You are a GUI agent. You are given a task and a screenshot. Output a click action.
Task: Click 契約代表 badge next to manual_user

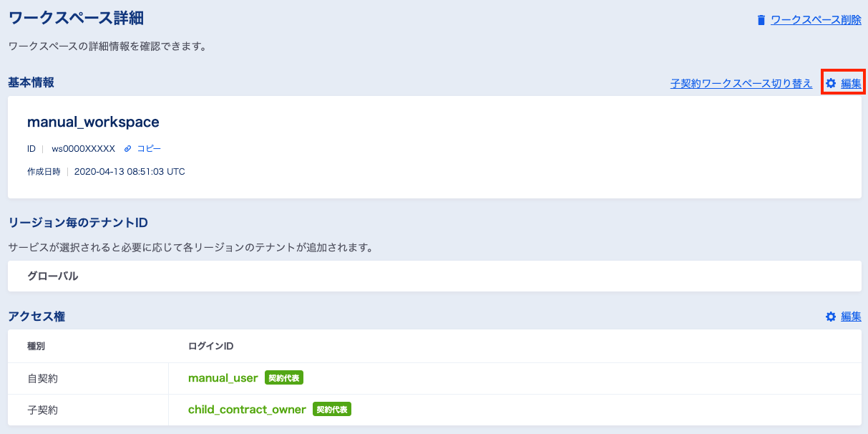point(284,378)
